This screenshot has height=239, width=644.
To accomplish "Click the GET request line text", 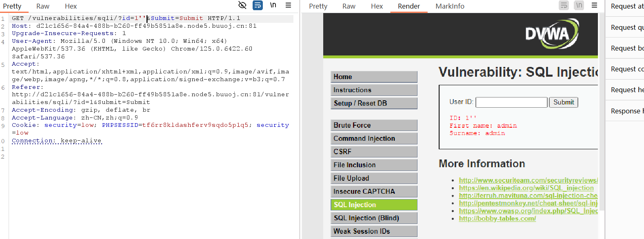I will click(126, 18).
